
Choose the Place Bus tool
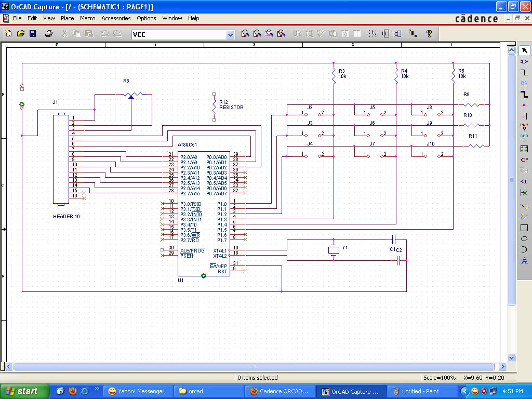[524, 94]
